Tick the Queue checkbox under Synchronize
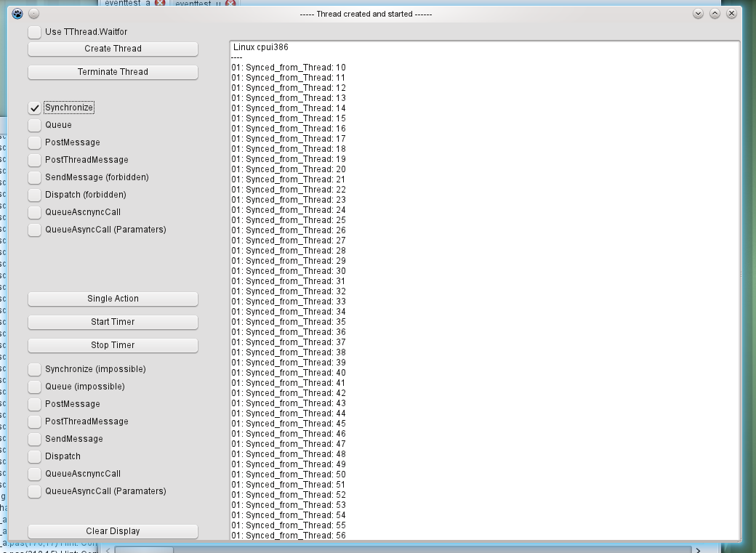 click(x=34, y=125)
